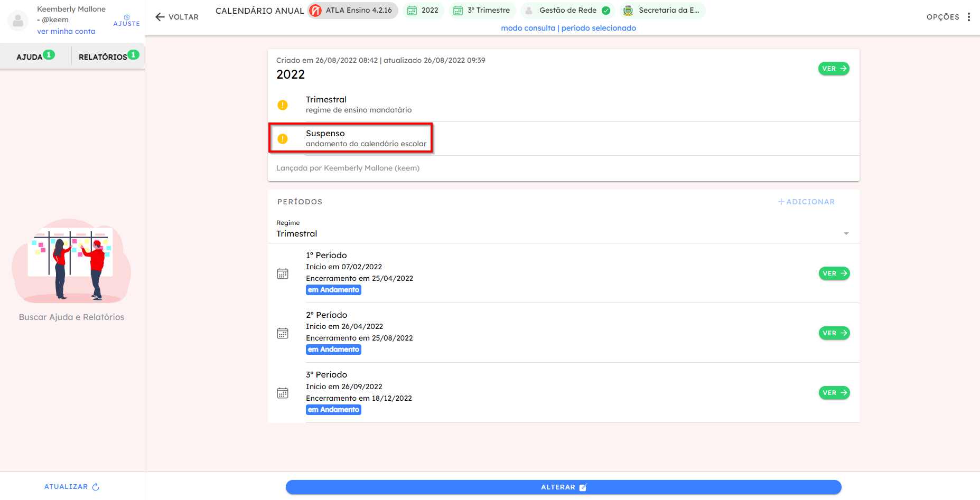Click green check on Gestão de Rede
980x500 pixels.
coord(606,11)
